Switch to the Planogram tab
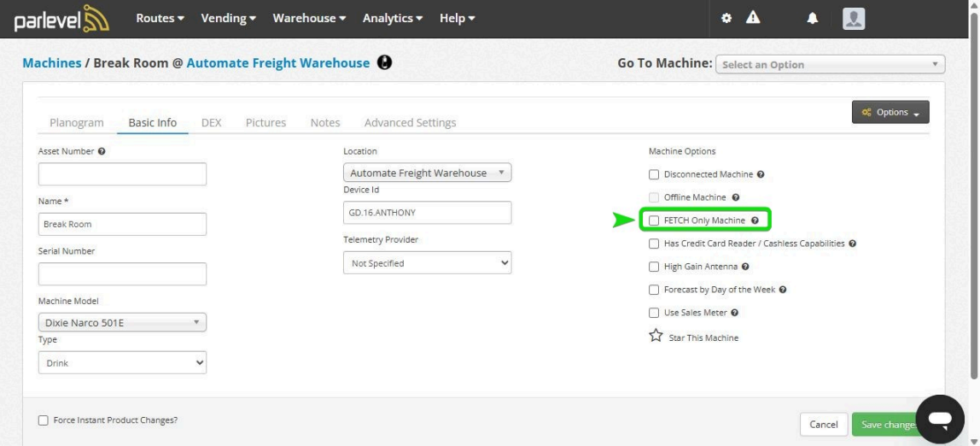Screen dimensions: 980x446 77,122
